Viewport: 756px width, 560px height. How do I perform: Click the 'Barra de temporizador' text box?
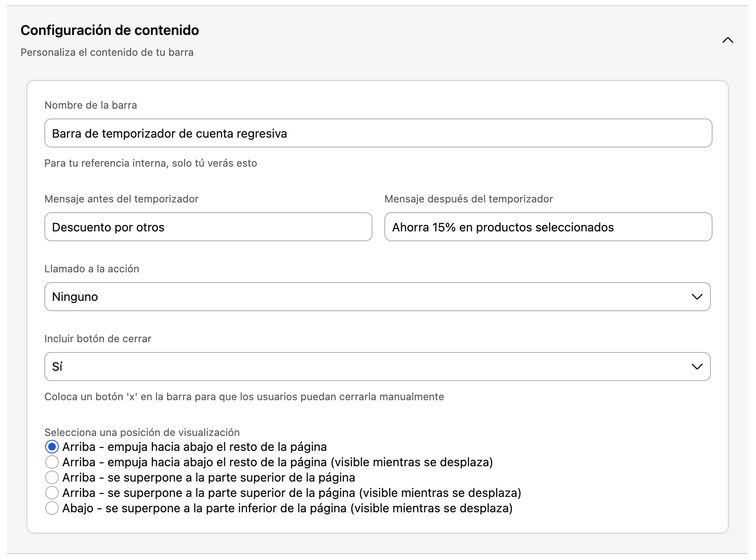coord(378,133)
